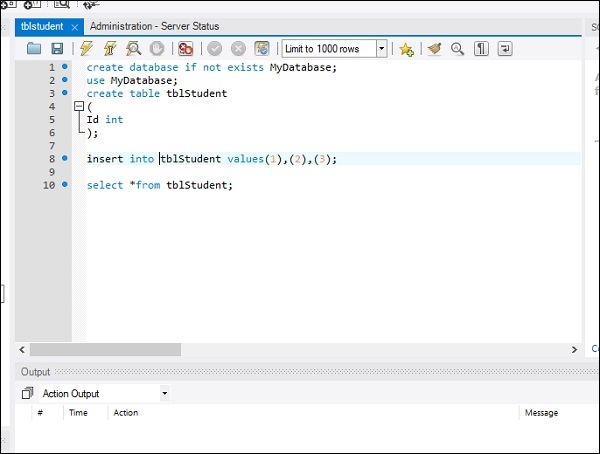Click the 'Id int' line

[x=105, y=119]
